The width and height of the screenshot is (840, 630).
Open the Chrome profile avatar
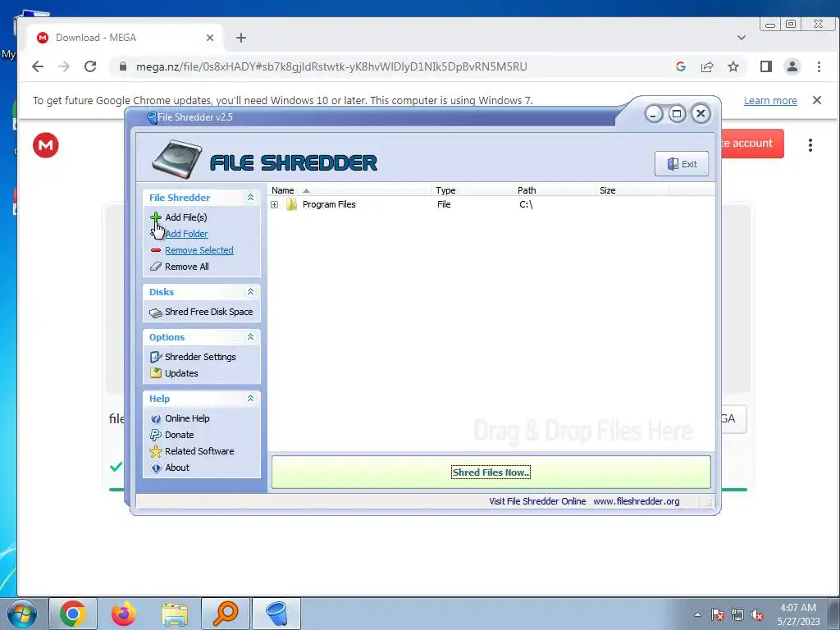[792, 66]
